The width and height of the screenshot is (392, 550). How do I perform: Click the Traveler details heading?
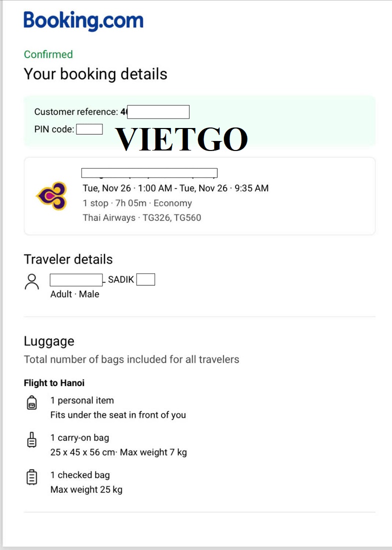(x=68, y=259)
